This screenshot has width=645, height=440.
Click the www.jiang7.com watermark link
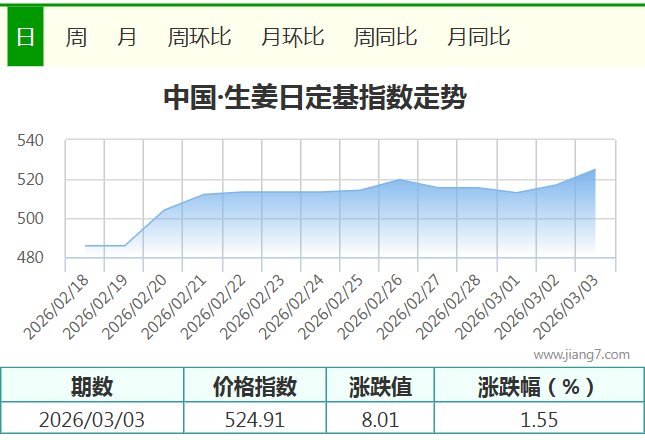[581, 354]
